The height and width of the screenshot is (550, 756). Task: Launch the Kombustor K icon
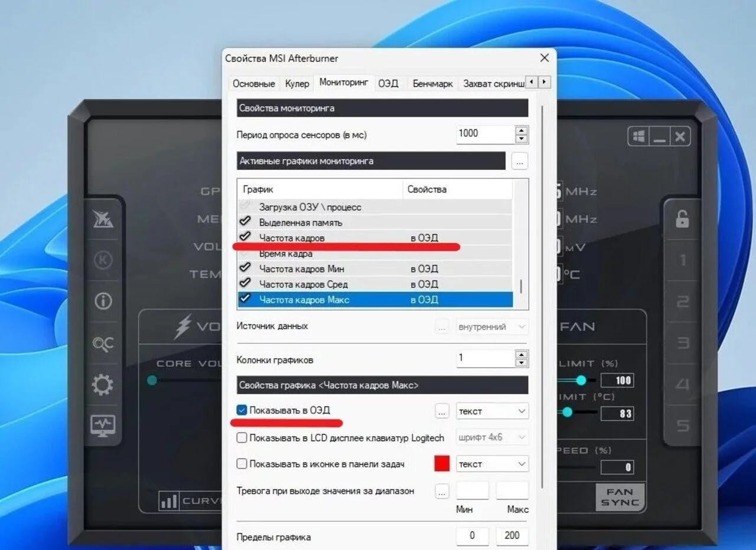pyautogui.click(x=103, y=260)
